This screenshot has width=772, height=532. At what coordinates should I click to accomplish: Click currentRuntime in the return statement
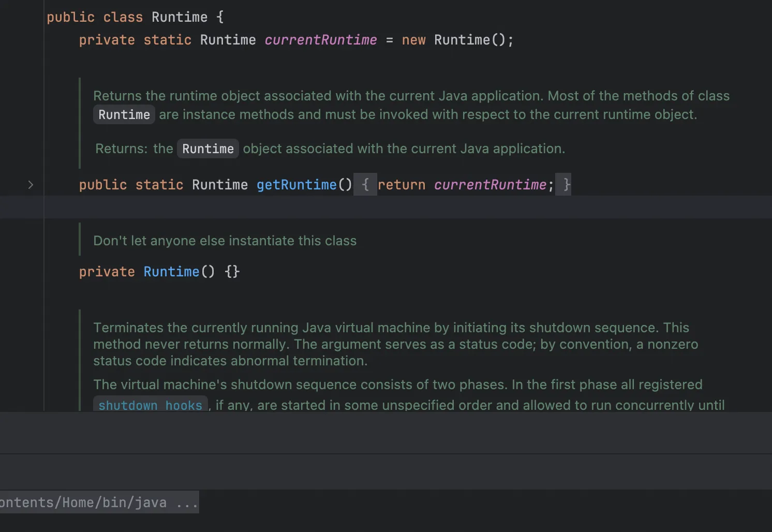[x=490, y=185]
